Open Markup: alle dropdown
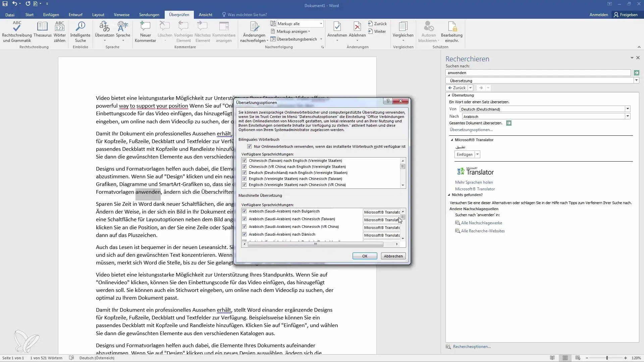Screen dimensions: 644x362 pyautogui.click(x=321, y=24)
